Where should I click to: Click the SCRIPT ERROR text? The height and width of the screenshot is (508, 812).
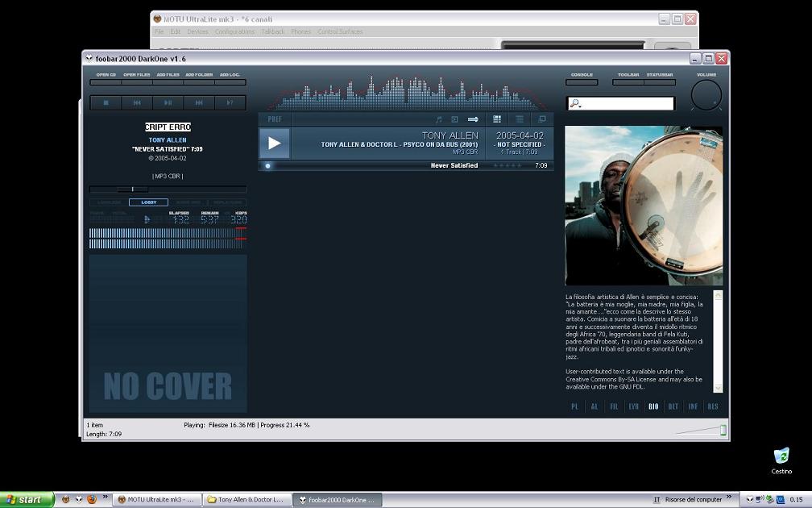(x=168, y=127)
